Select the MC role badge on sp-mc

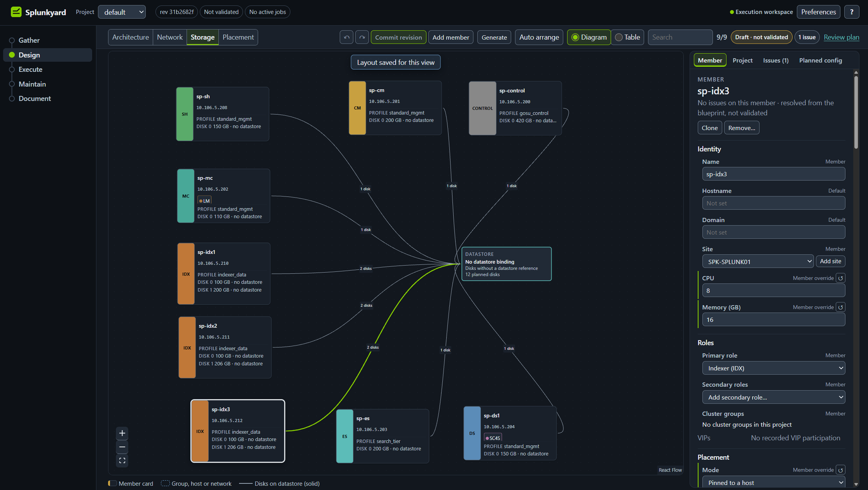click(x=186, y=196)
